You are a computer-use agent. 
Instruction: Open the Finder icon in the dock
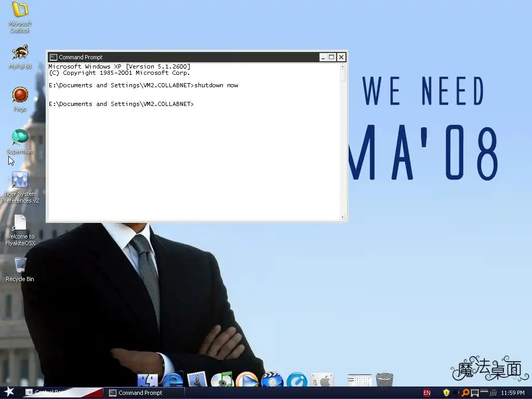(x=148, y=380)
